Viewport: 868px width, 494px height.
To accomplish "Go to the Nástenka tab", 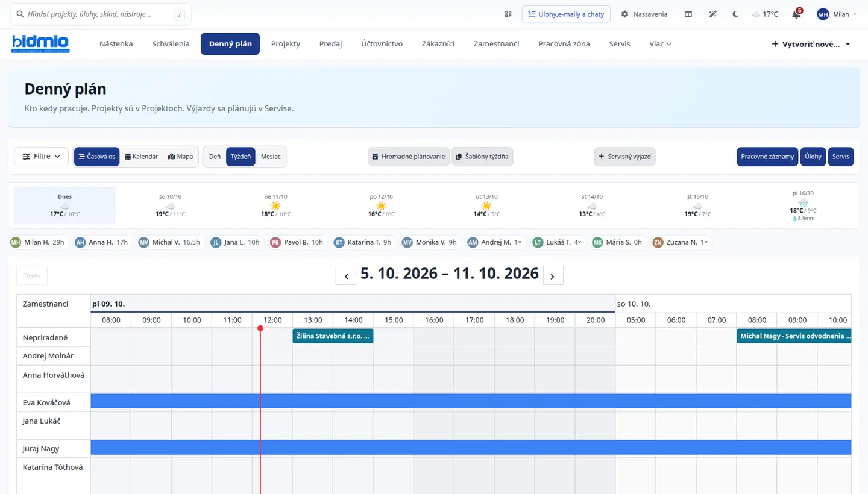I will 116,43.
